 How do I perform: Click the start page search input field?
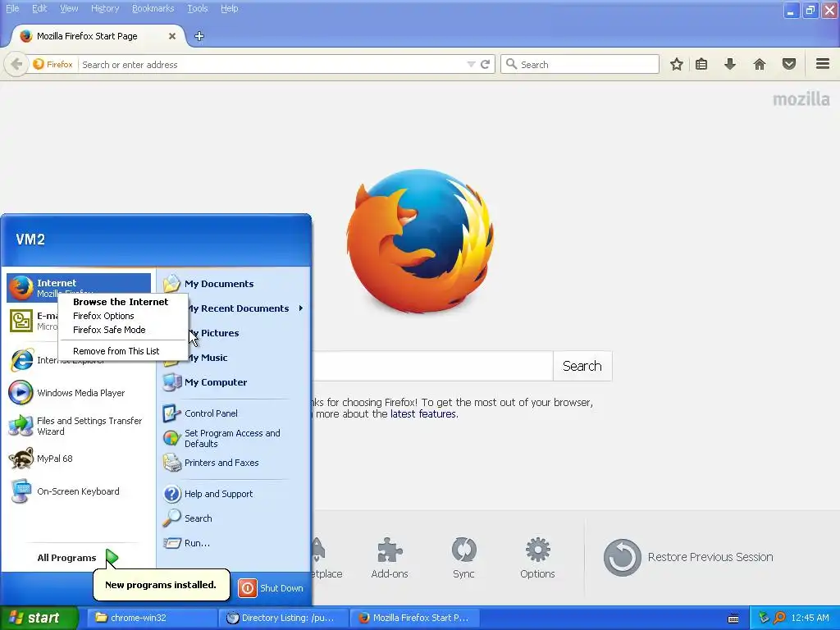coord(433,366)
